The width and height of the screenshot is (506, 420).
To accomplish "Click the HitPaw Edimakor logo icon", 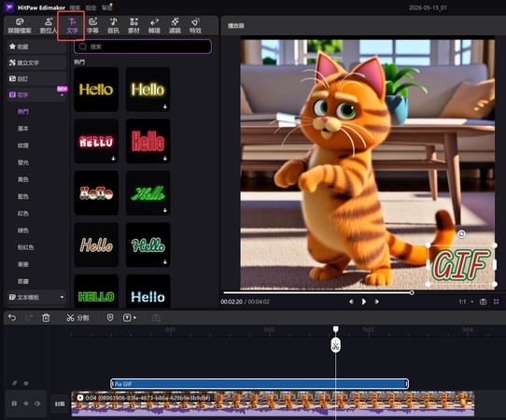I will 9,7.
